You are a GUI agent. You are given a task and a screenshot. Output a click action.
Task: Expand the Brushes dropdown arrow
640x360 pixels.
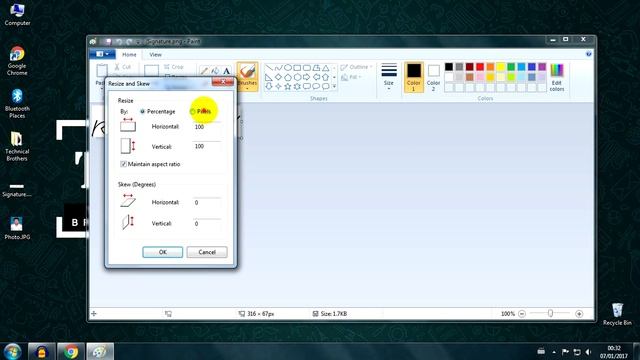coord(247,89)
